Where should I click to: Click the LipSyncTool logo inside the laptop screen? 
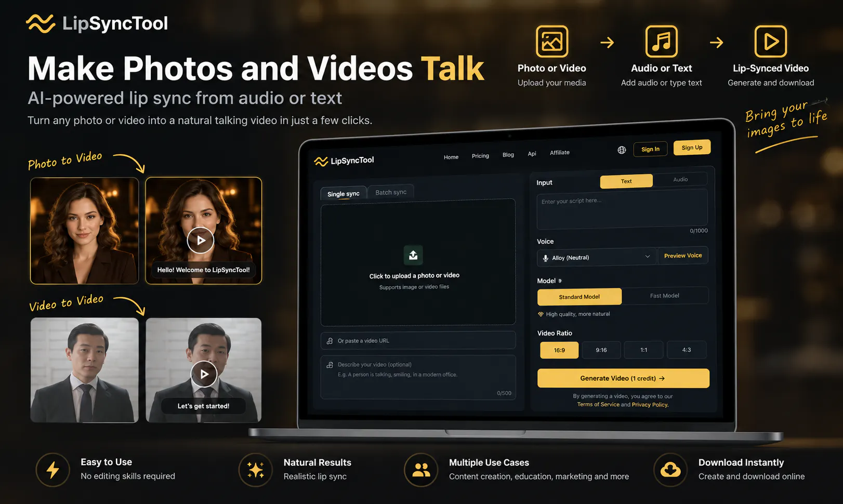pos(344,161)
